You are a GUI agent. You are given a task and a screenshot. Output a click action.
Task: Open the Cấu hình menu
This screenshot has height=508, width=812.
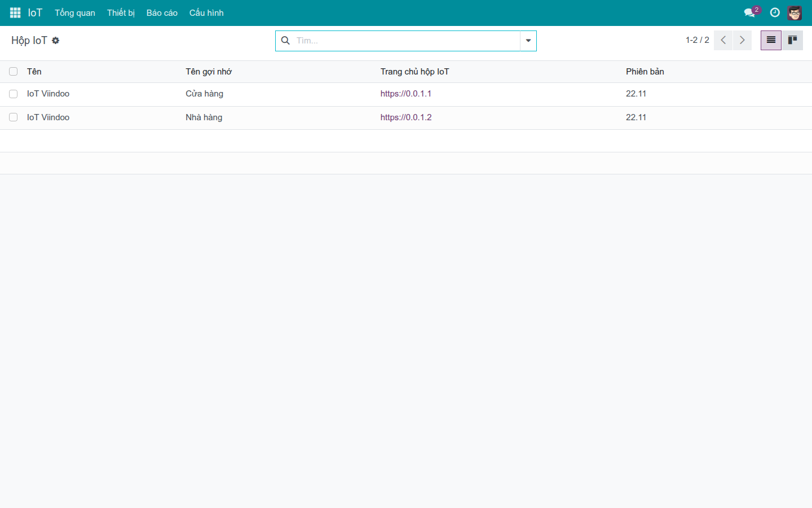[x=206, y=12]
